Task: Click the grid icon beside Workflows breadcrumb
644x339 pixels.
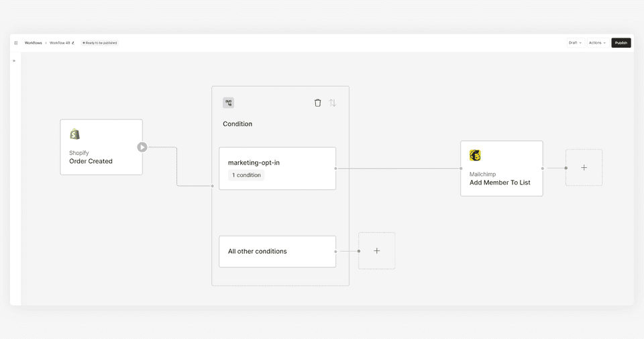Action: 16,43
